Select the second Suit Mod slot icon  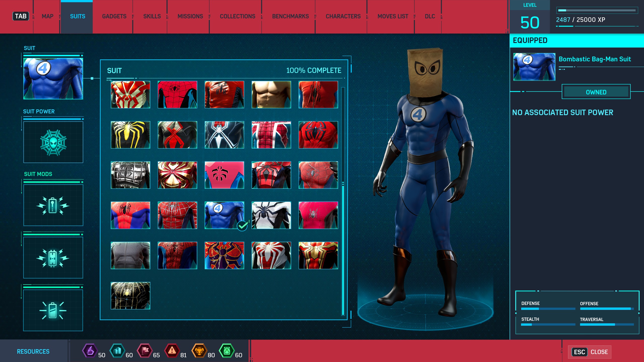pos(53,258)
